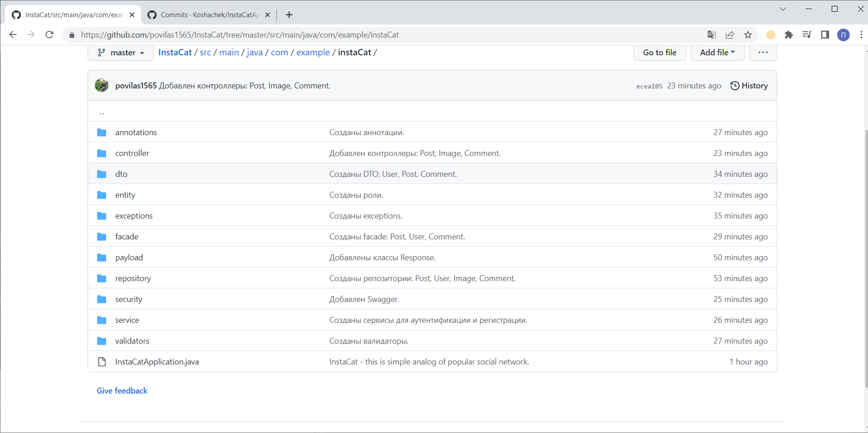The height and width of the screenshot is (433, 868).
Task: Close the Commits Koshachek tab
Action: click(x=268, y=15)
